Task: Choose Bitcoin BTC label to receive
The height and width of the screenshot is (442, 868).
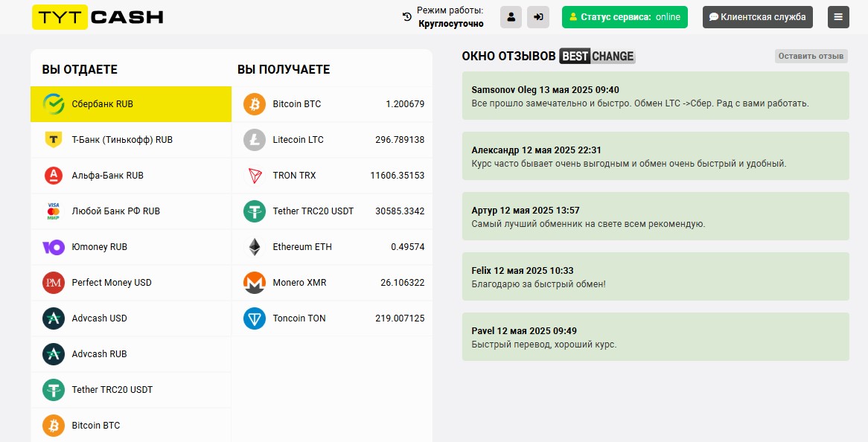Action: click(297, 104)
